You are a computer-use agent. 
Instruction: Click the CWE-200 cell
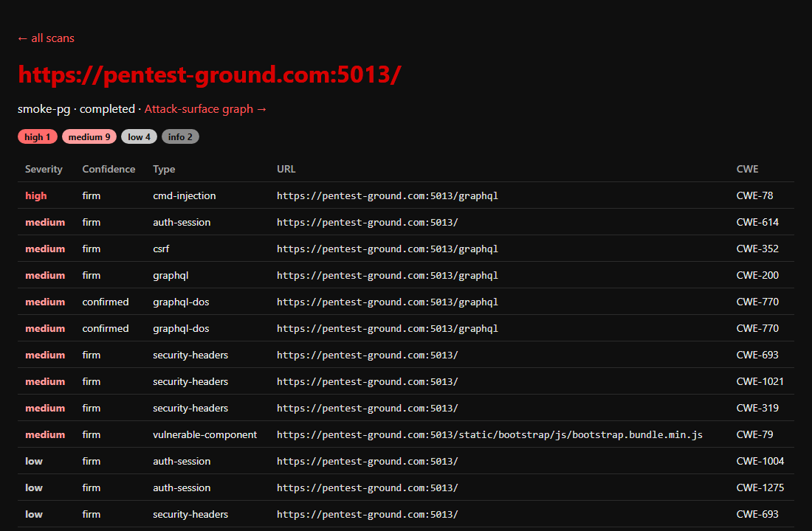(757, 275)
